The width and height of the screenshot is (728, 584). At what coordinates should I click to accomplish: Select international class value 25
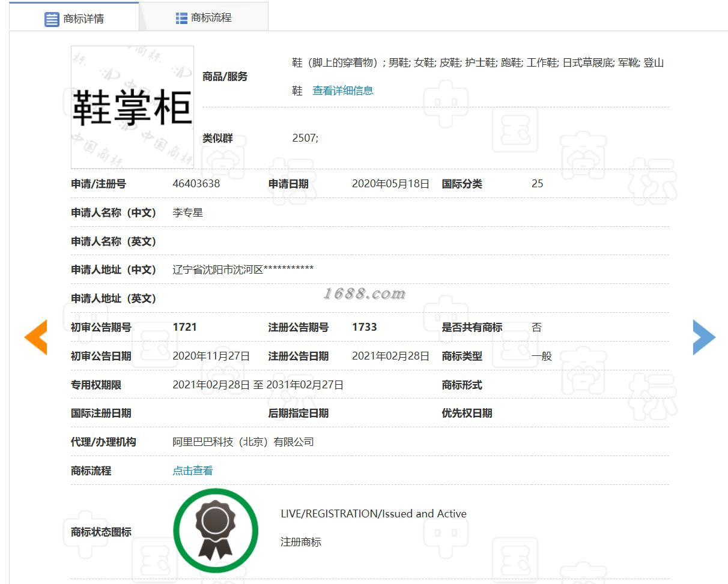point(538,184)
